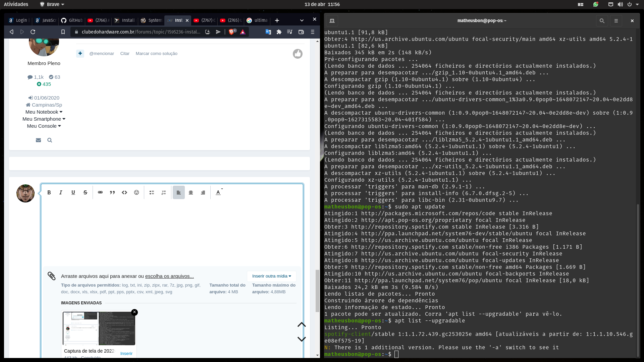Screen dimensions: 644x362
Task: Open the page send/share arrow icon
Action: (x=218, y=32)
